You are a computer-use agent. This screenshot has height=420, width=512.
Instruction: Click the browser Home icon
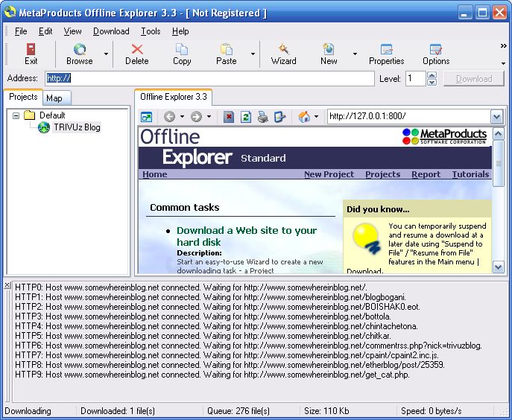(x=304, y=116)
